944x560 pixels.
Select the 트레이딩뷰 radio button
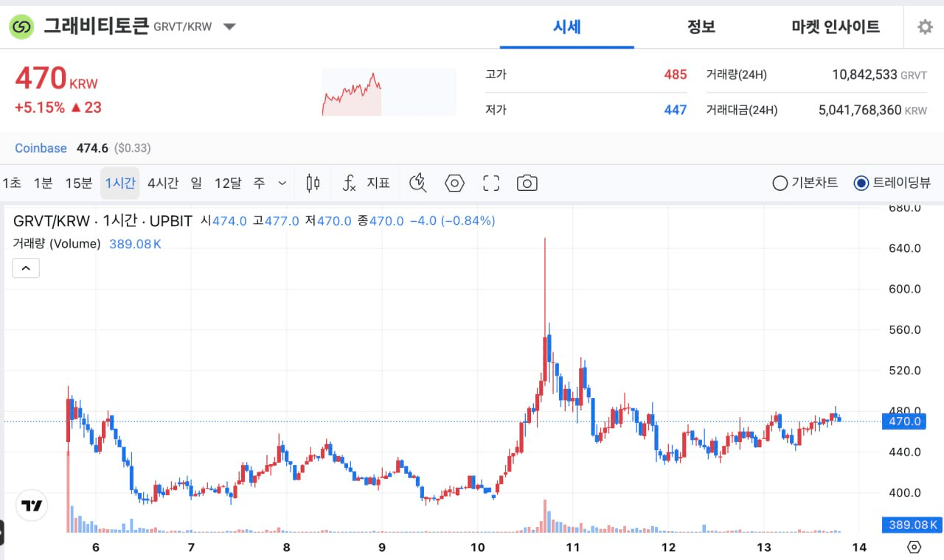click(x=861, y=183)
